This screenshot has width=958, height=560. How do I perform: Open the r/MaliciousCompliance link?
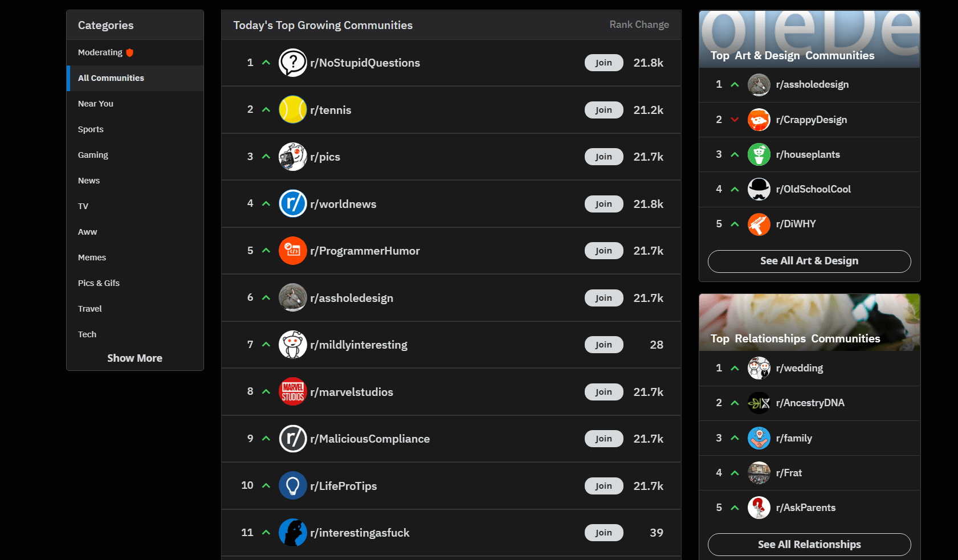370,439
